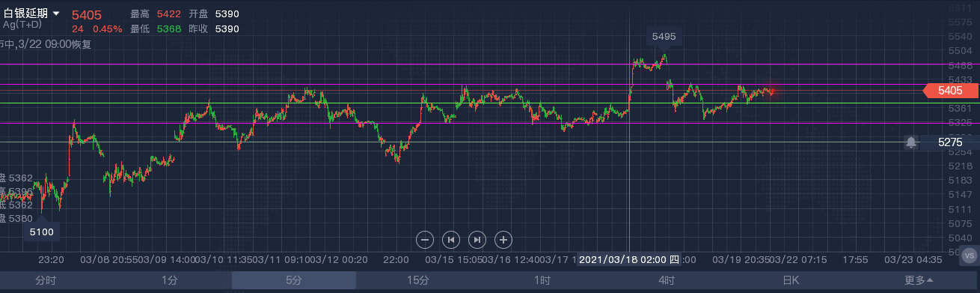Screen dimensions: 980x293
Task: Switch to the 分时 tab
Action: click(46, 281)
